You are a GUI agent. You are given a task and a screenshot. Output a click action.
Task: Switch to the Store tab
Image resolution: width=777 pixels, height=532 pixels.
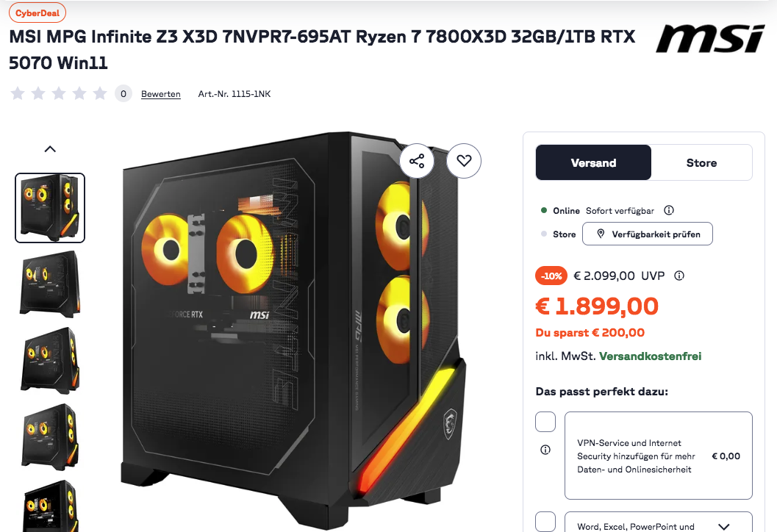701,162
